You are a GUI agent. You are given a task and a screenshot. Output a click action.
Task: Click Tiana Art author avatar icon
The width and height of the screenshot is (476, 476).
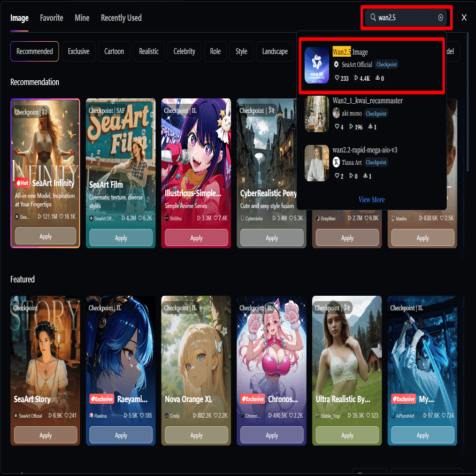tap(336, 162)
